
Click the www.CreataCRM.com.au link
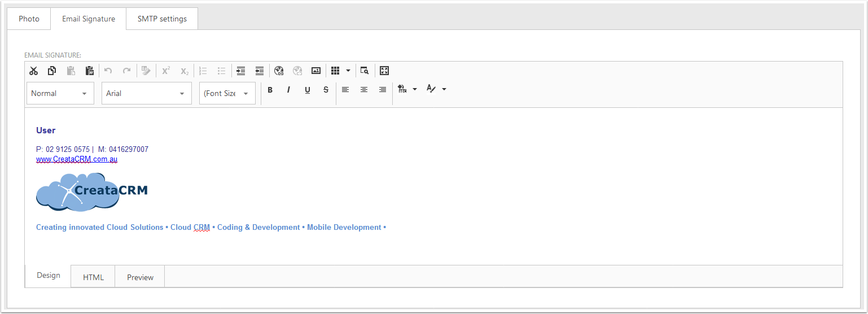pos(77,159)
